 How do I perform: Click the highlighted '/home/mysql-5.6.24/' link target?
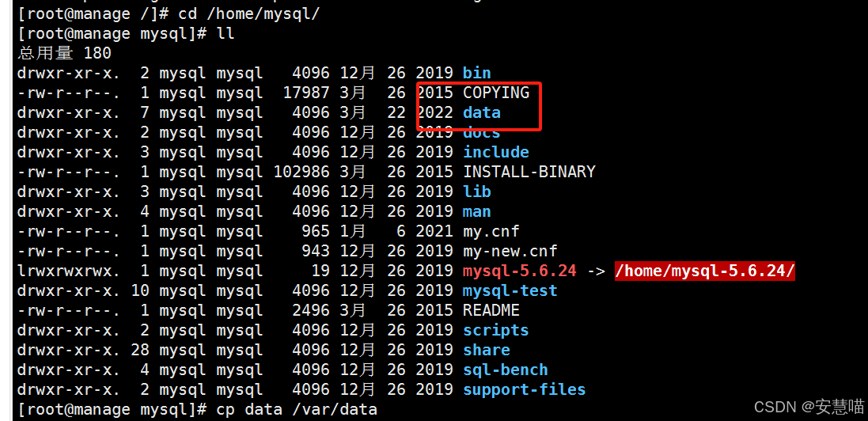(x=705, y=271)
